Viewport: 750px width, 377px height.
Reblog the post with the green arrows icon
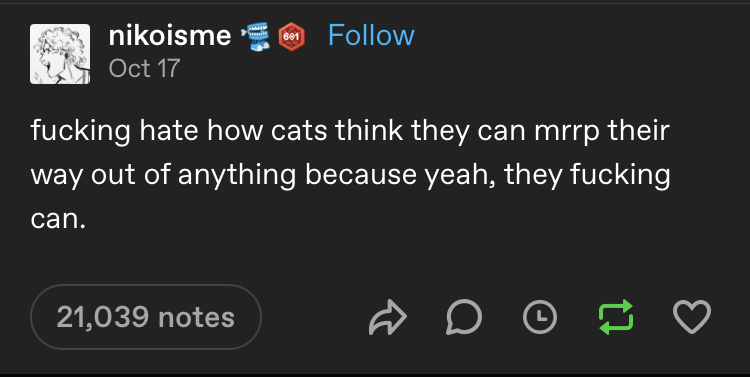(616, 317)
